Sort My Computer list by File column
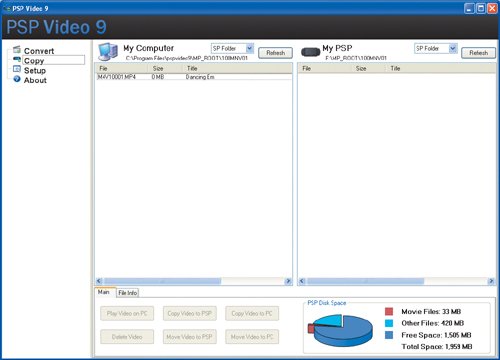Viewport: 500px width, 360px height. [x=121, y=68]
